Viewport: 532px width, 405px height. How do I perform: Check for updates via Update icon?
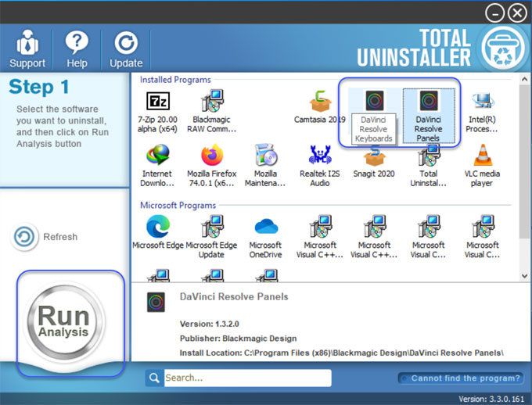[126, 48]
